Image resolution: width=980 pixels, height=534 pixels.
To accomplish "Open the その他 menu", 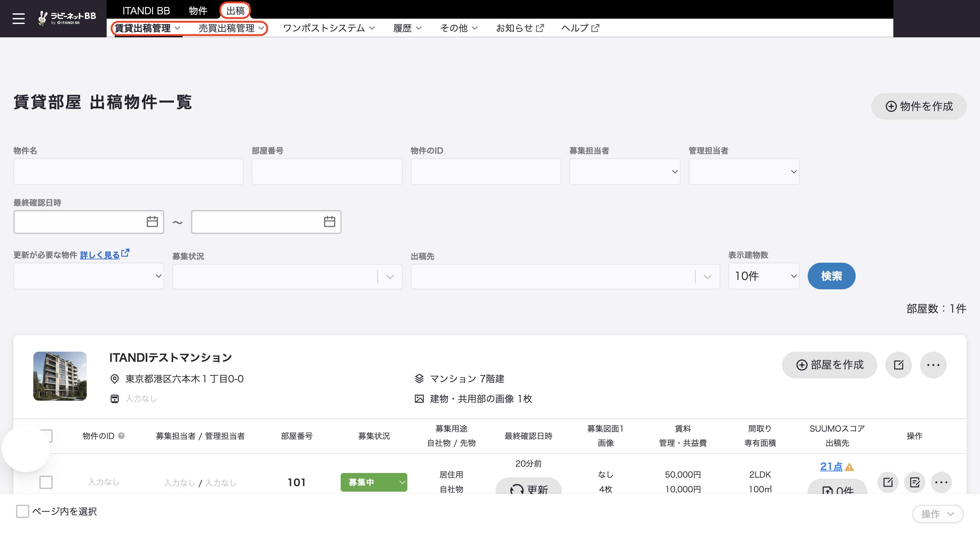I will coord(458,28).
